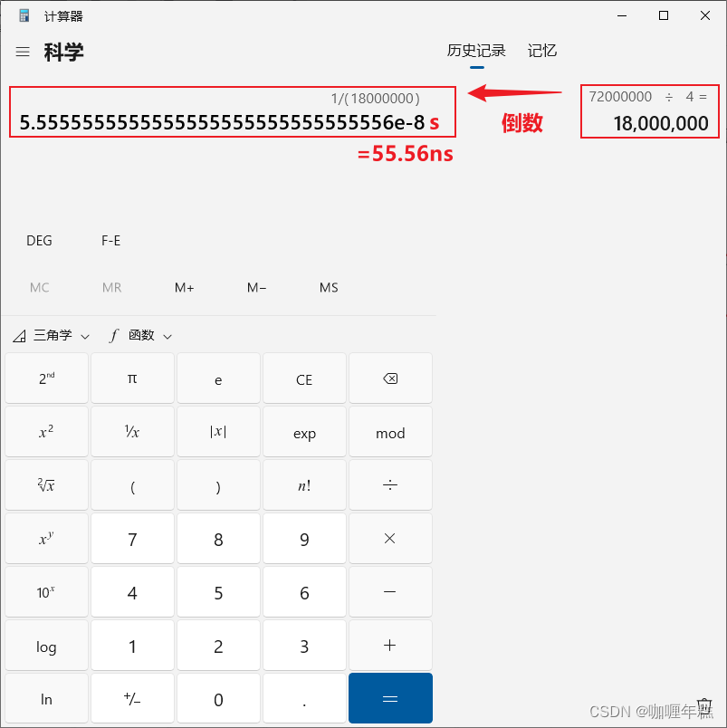727x728 pixels.
Task: Expand the 函数 functions dropdown
Action: click(x=141, y=335)
